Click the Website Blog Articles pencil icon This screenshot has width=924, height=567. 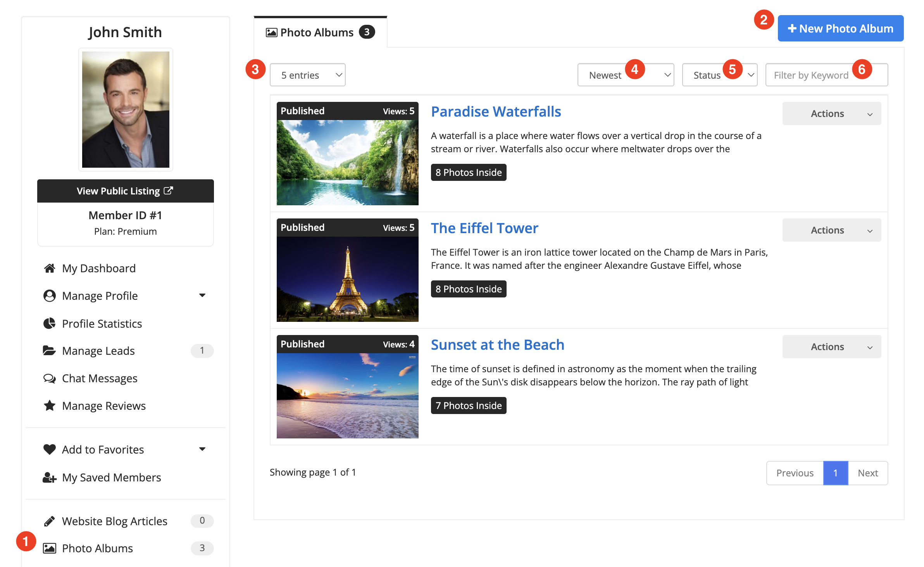(49, 521)
